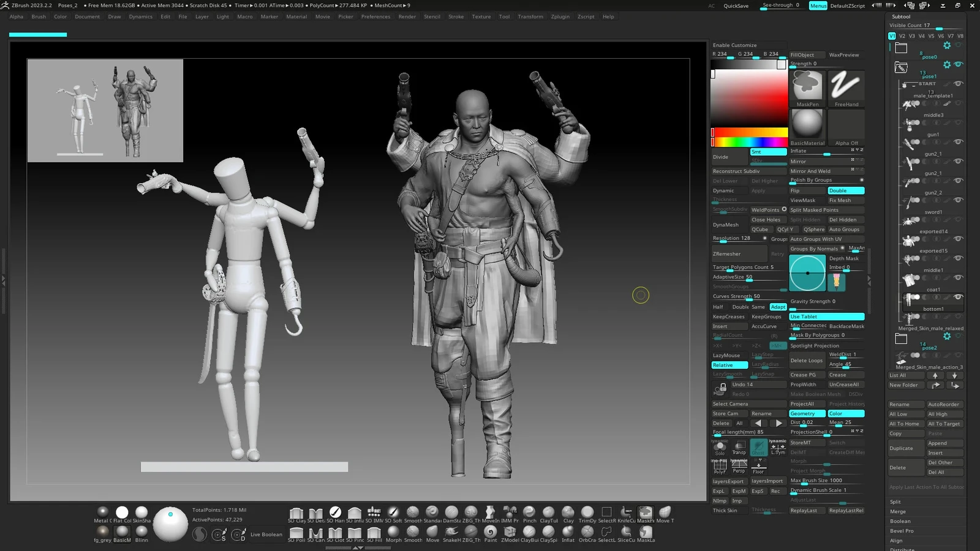This screenshot has width=980, height=551.
Task: Toggle the Double sided display button
Action: [846, 190]
